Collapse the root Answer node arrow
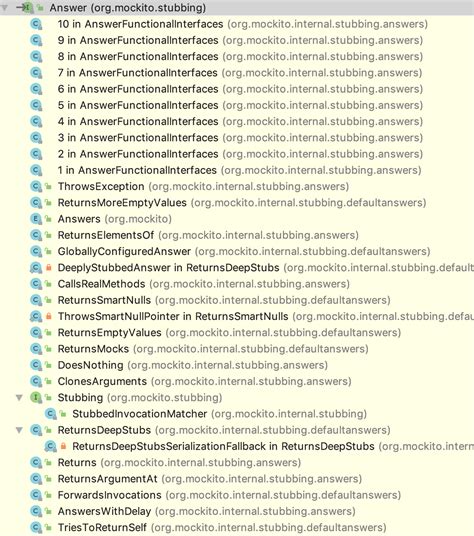Viewport: 474px width, 536px height. pyautogui.click(x=5, y=8)
